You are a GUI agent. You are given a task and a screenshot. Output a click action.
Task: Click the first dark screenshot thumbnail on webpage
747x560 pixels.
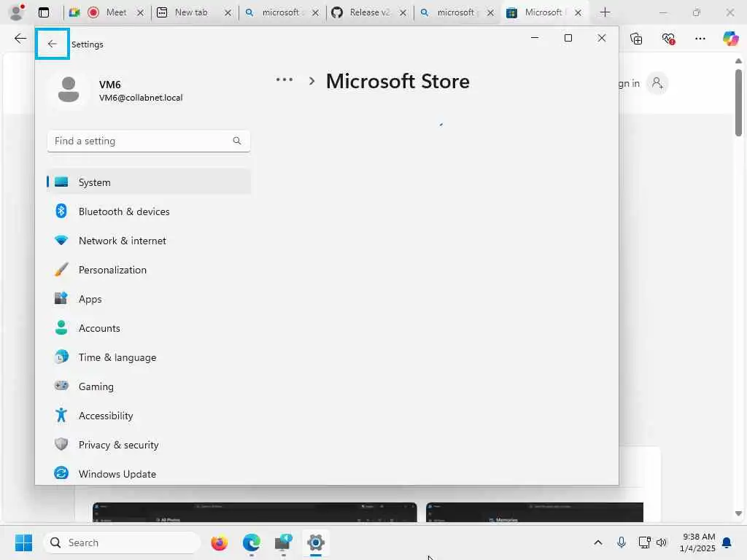tap(255, 513)
